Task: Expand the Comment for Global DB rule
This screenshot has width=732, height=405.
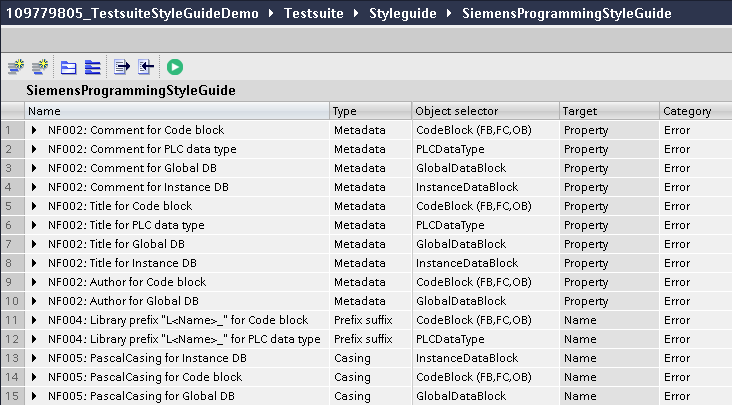Action: [x=34, y=168]
